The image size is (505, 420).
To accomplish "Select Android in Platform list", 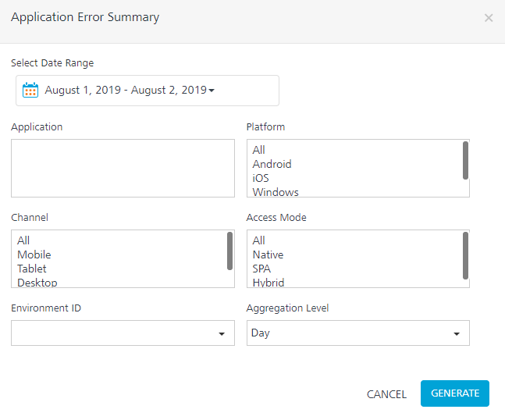I will tap(272, 164).
